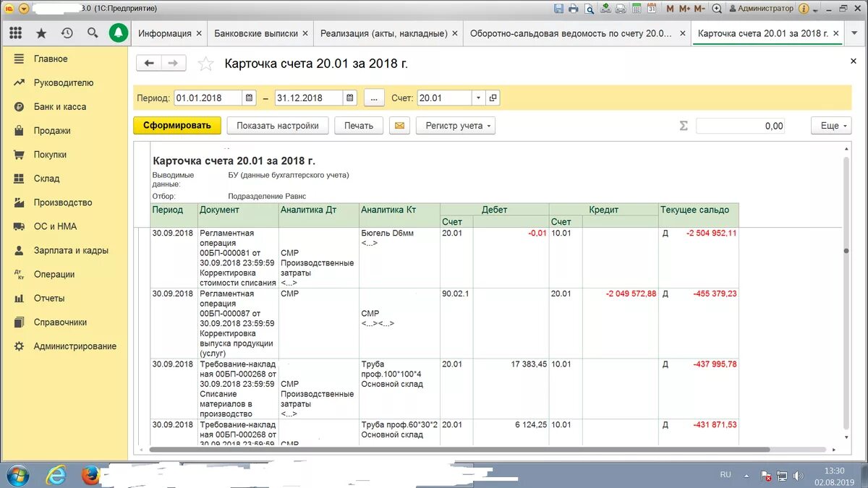This screenshot has width=868, height=488.
Task: Open the Регистр учета dropdown
Action: pos(455,126)
